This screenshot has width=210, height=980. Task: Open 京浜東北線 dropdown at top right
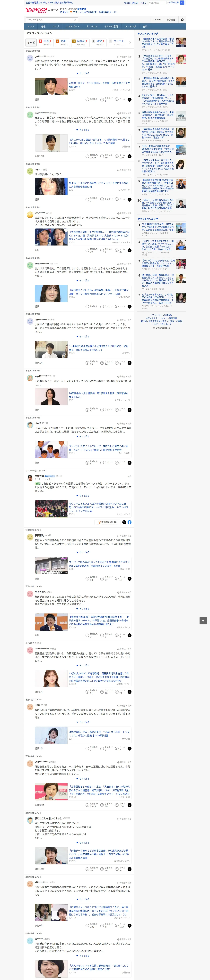coord(173,3)
